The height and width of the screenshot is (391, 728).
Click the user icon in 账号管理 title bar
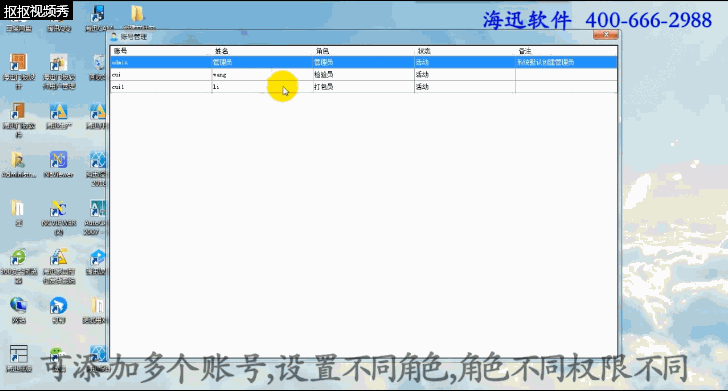pos(114,37)
